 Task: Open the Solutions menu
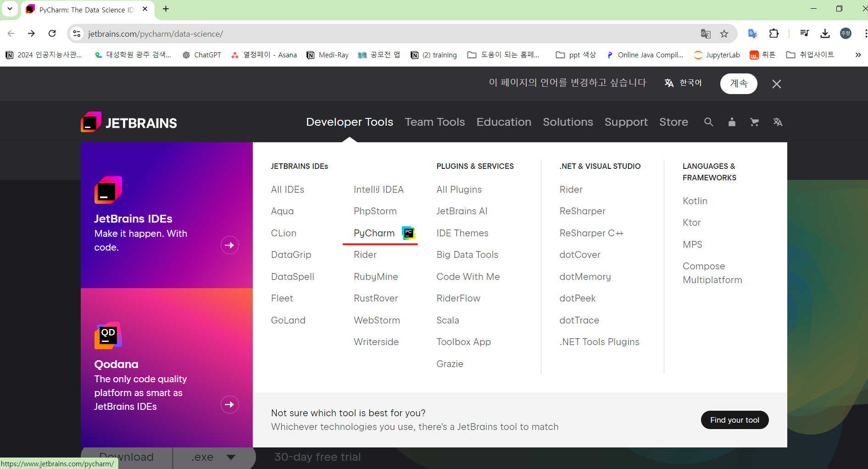point(568,122)
